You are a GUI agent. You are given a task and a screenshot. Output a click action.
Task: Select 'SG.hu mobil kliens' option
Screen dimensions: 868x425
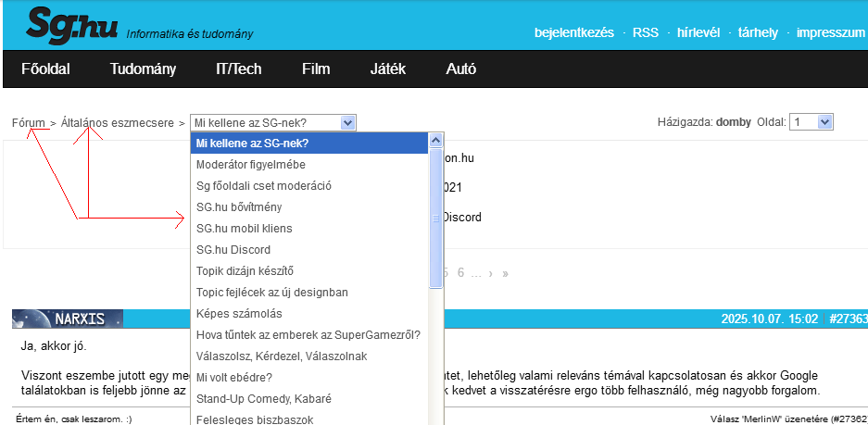click(244, 229)
